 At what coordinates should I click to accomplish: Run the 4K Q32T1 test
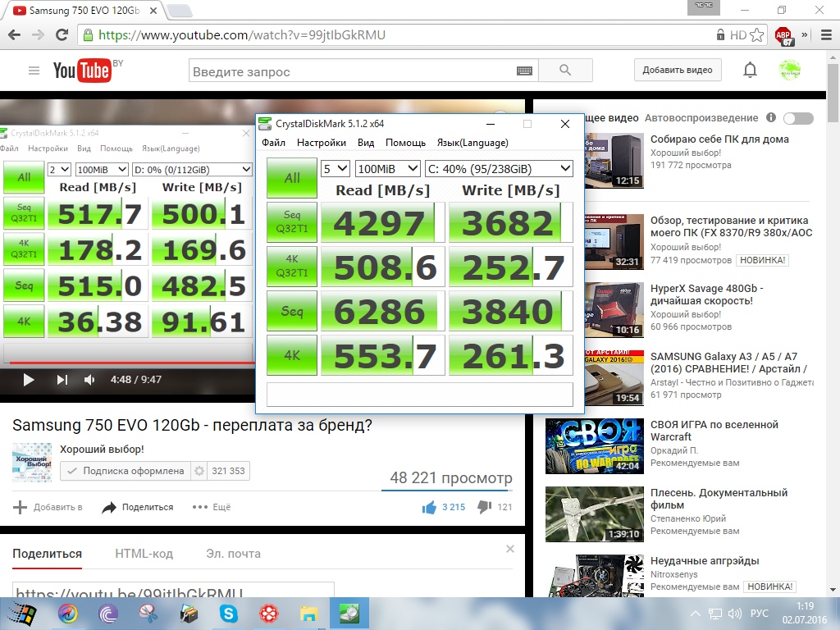coord(292,267)
